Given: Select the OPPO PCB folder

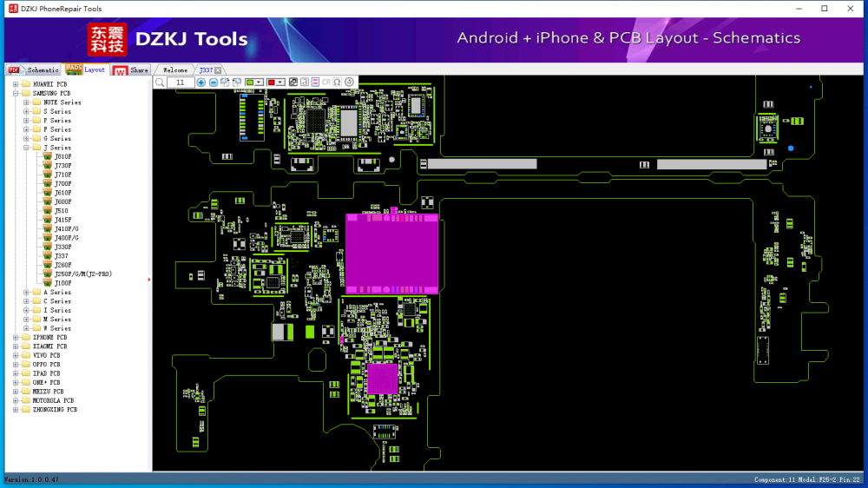Looking at the screenshot, I should pos(46,365).
